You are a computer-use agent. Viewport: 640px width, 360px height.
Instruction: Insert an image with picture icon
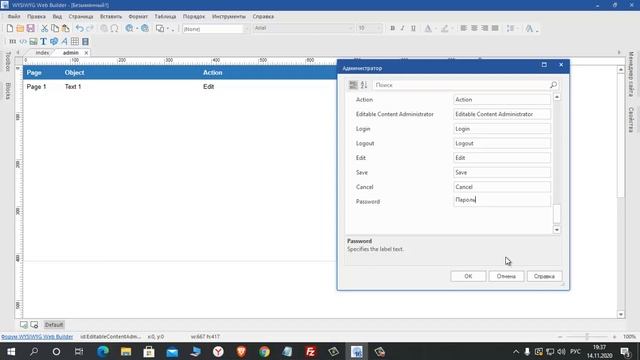(33, 41)
